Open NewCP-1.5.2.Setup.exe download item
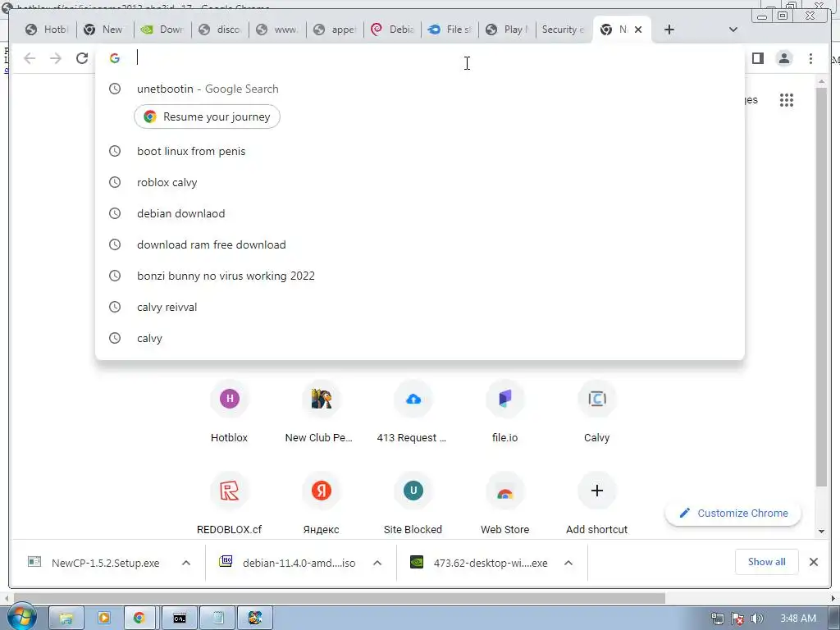This screenshot has width=840, height=630. pyautogui.click(x=95, y=563)
